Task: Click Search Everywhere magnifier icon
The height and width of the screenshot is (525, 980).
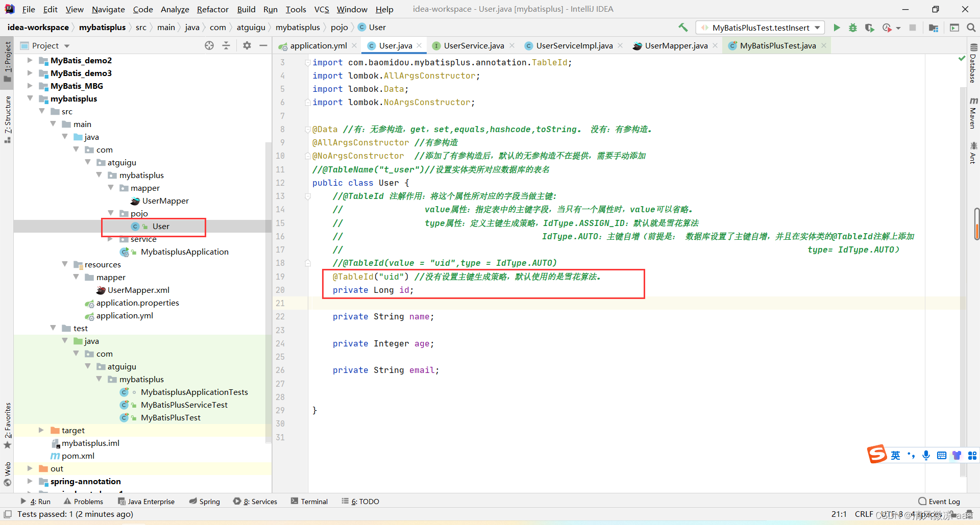Action: tap(971, 28)
